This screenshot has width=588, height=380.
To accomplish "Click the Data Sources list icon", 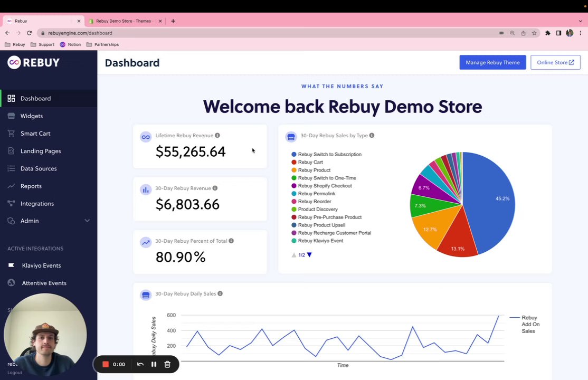I will [11, 168].
